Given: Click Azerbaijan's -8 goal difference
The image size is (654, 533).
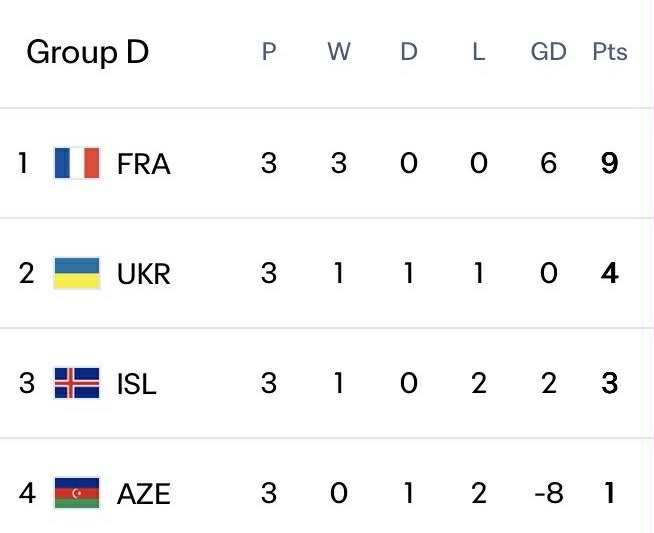Looking at the screenshot, I should (x=548, y=493).
